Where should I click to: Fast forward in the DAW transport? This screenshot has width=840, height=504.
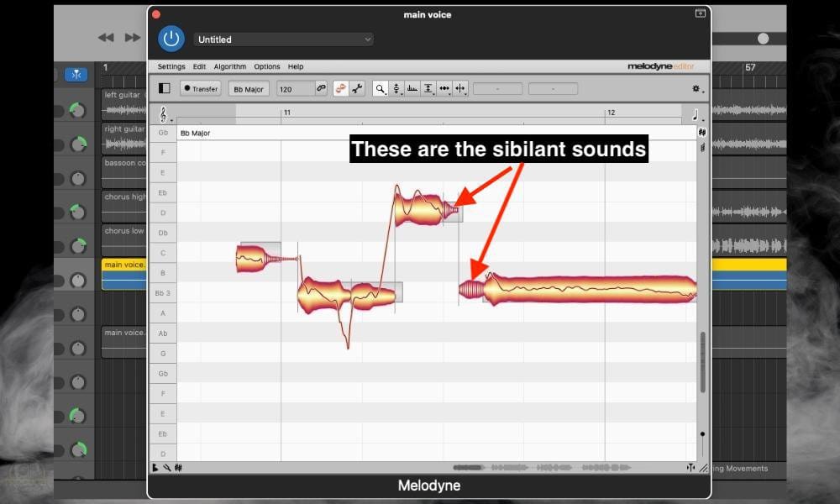(133, 38)
